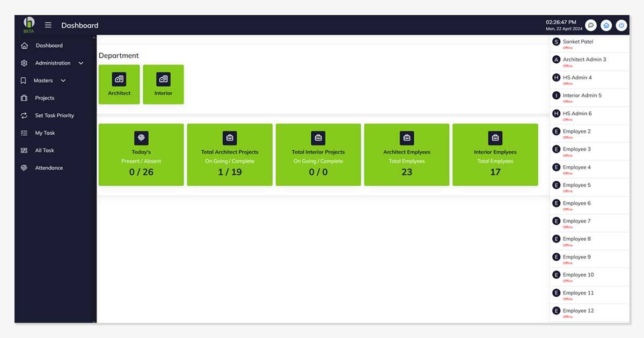Click the Administration gear icon
This screenshot has height=338, width=644.
[24, 63]
